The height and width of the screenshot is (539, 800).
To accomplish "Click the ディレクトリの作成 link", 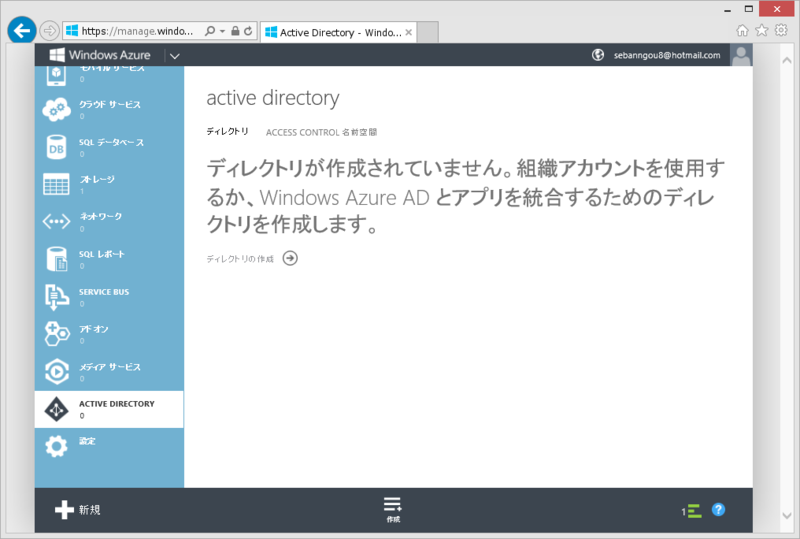I will pos(240,259).
